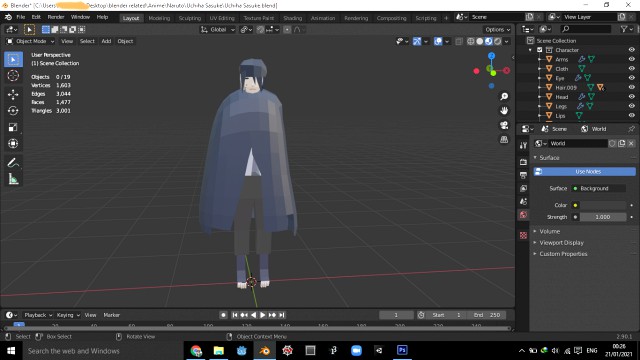The image size is (640, 360).
Task: Open the Edit menu
Action: (36, 17)
